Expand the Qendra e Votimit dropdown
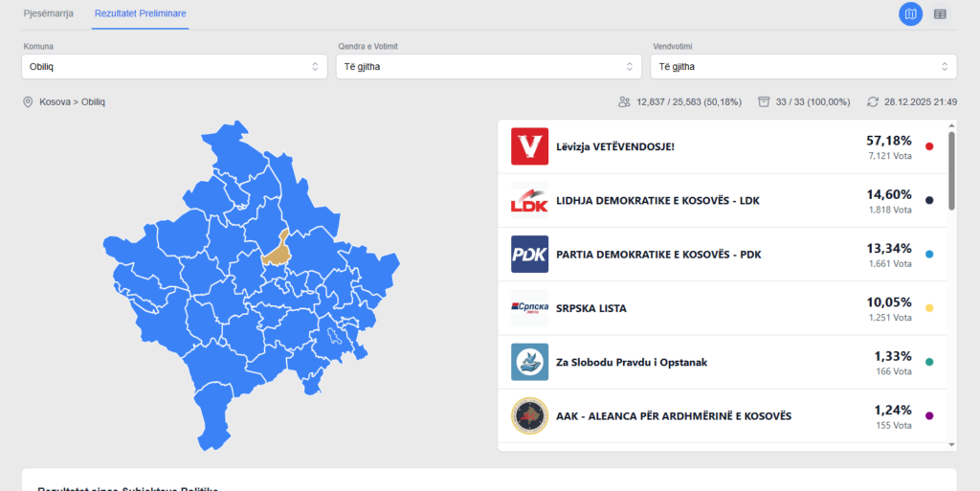This screenshot has height=491, width=980. pyautogui.click(x=488, y=66)
